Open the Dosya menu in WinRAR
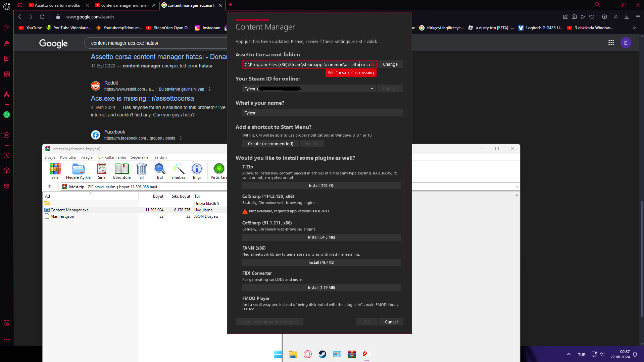Image resolution: width=644 pixels, height=362 pixels. point(50,157)
